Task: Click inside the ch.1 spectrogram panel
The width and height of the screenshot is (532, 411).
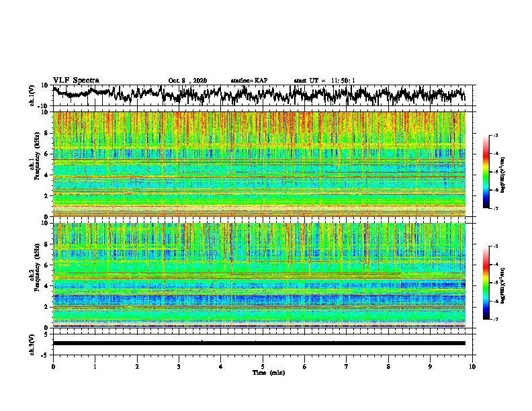Action: tap(259, 164)
